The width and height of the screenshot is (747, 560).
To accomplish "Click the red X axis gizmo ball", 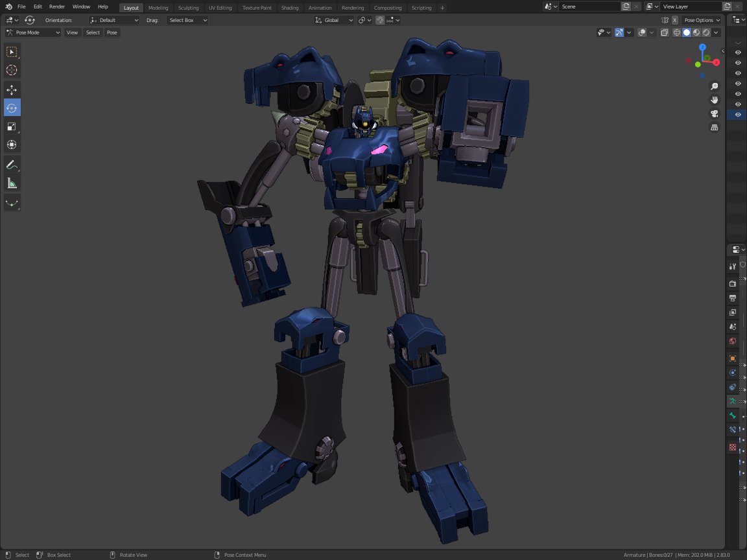I will pos(716,62).
